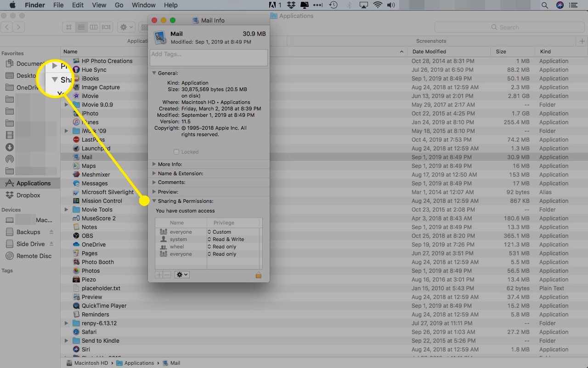This screenshot has width=588, height=368.
Task: Switch to the Screenshots tab
Action: pyautogui.click(x=431, y=41)
